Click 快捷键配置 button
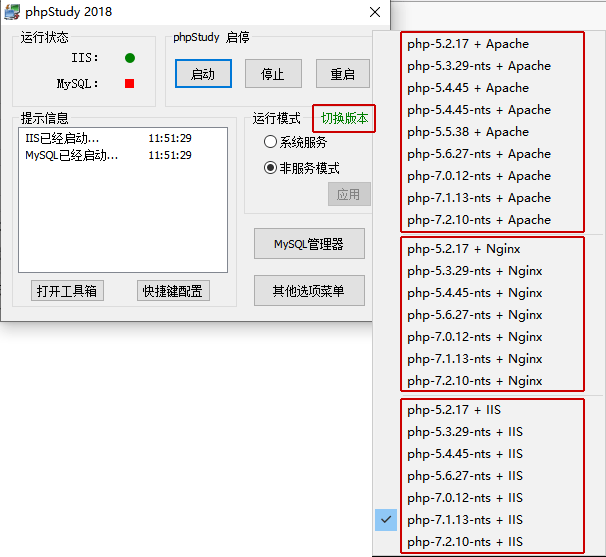606x557 pixels. pos(173,291)
